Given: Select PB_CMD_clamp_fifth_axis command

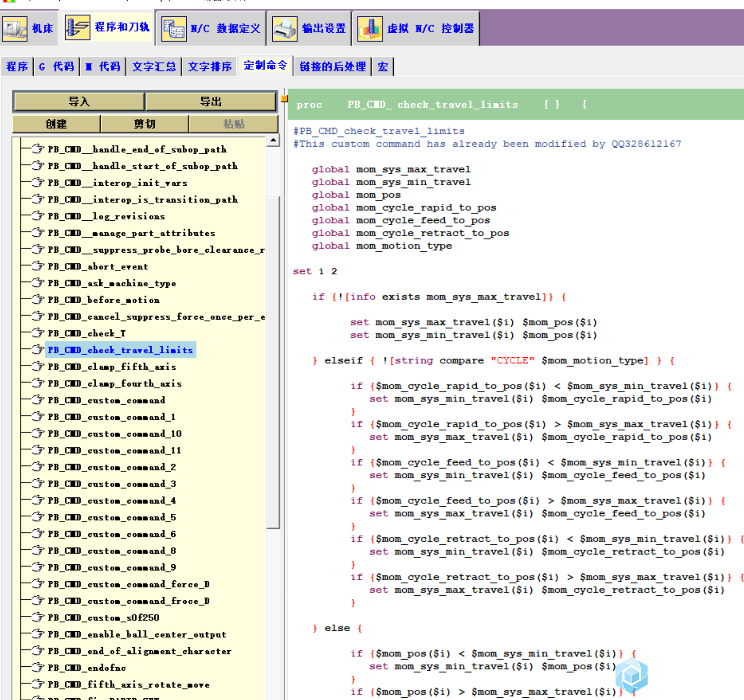Looking at the screenshot, I should [x=112, y=367].
